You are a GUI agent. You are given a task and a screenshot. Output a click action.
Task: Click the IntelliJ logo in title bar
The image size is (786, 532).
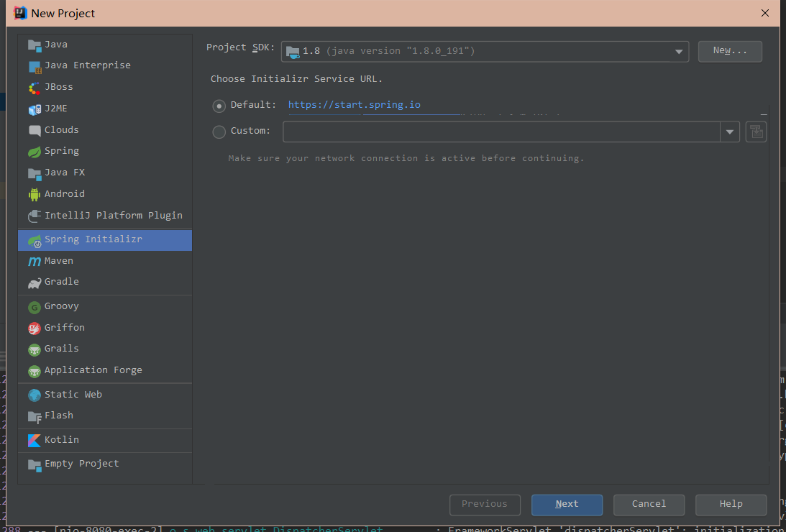click(x=20, y=13)
